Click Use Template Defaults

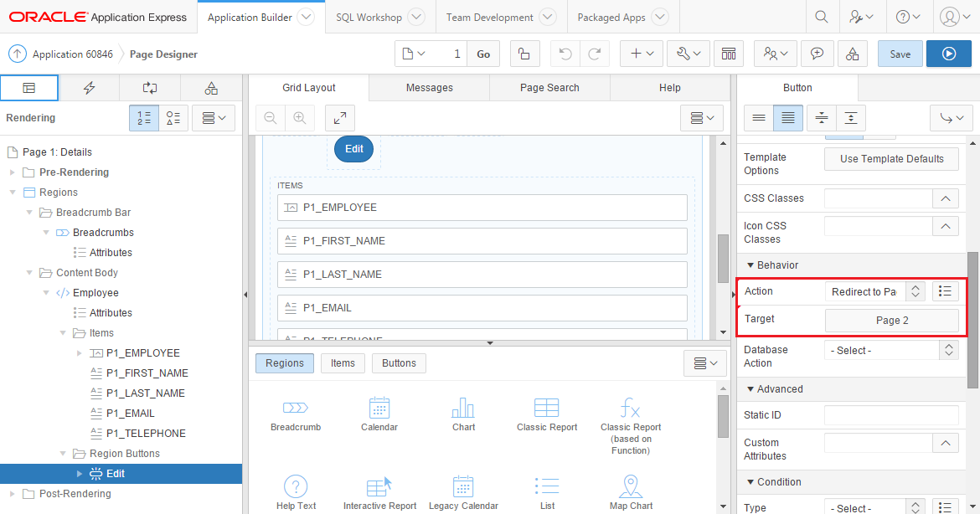891,158
